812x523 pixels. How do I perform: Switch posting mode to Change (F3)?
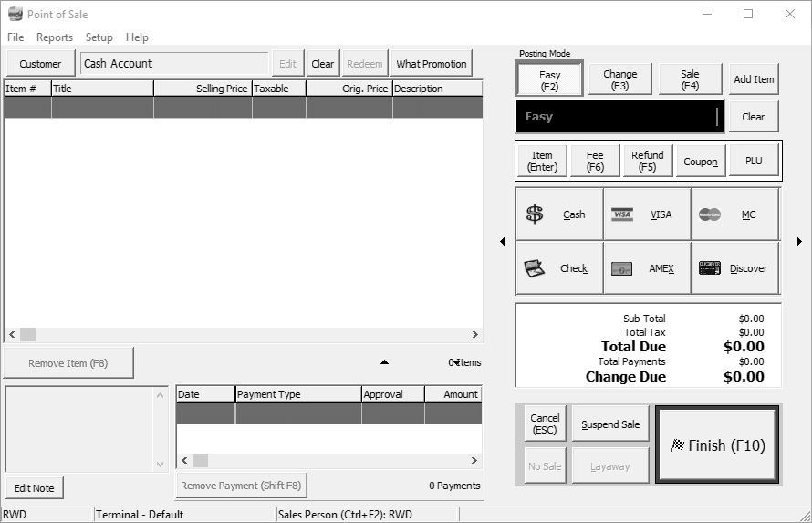[x=619, y=79]
